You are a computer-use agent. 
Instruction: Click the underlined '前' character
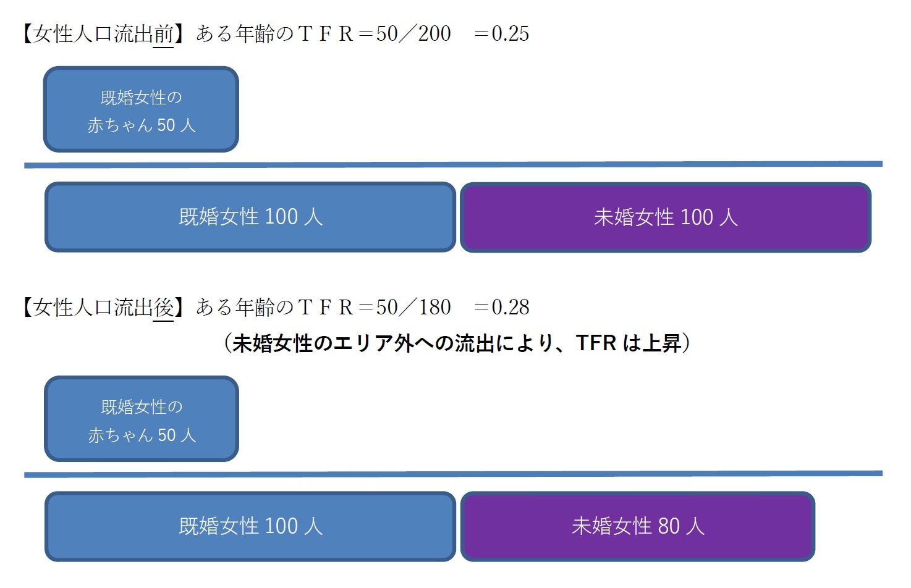tap(163, 34)
